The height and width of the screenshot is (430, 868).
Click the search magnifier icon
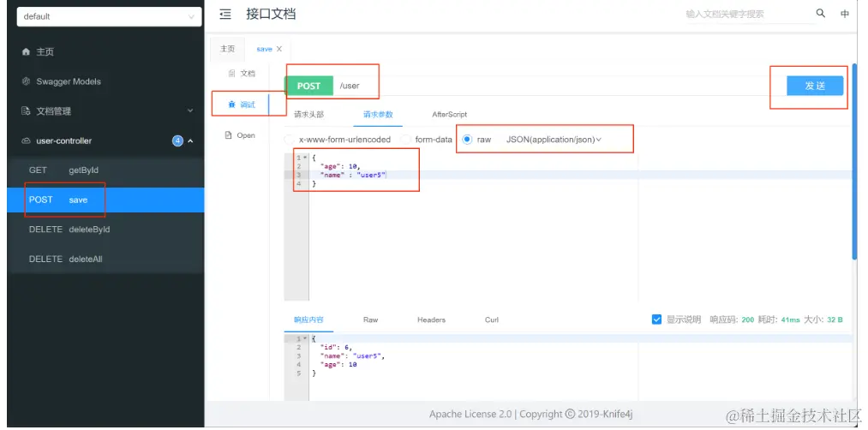point(820,14)
